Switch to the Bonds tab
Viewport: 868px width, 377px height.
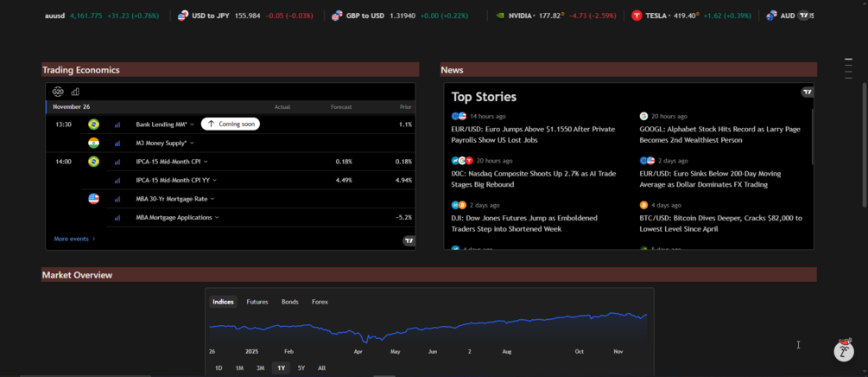(x=290, y=302)
